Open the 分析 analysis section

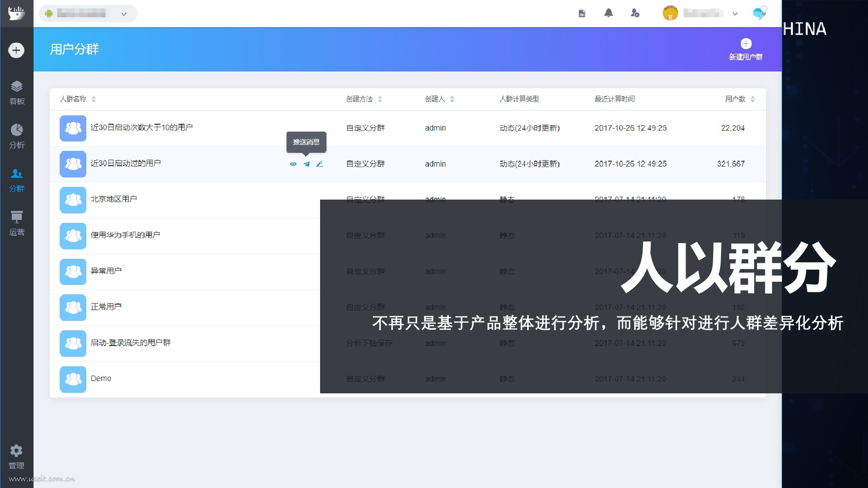pos(17,136)
